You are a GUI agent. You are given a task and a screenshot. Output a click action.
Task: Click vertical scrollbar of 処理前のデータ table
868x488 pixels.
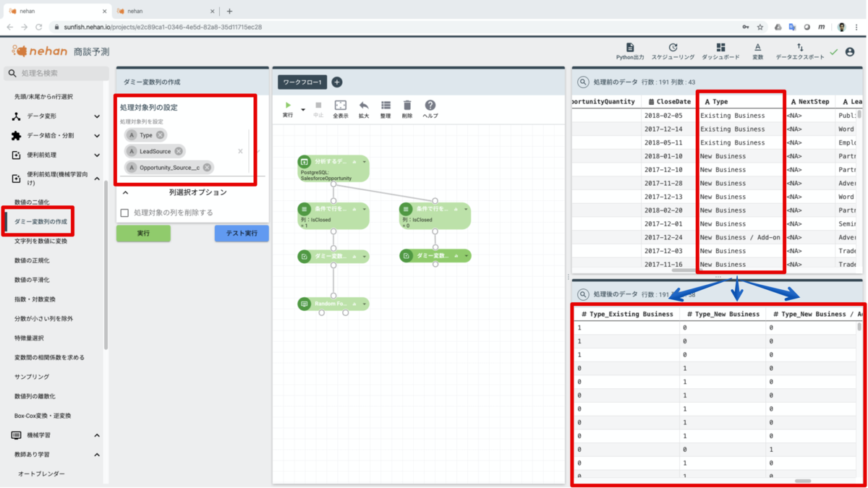[859, 114]
